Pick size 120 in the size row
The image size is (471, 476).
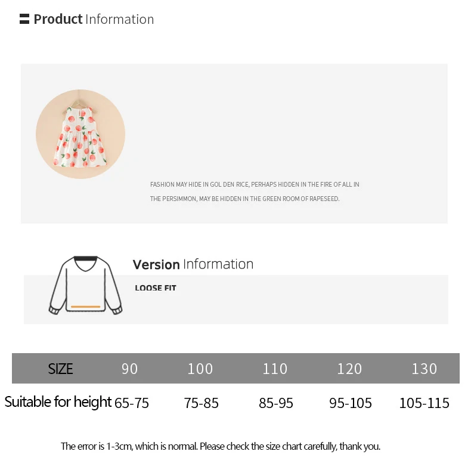349,369
